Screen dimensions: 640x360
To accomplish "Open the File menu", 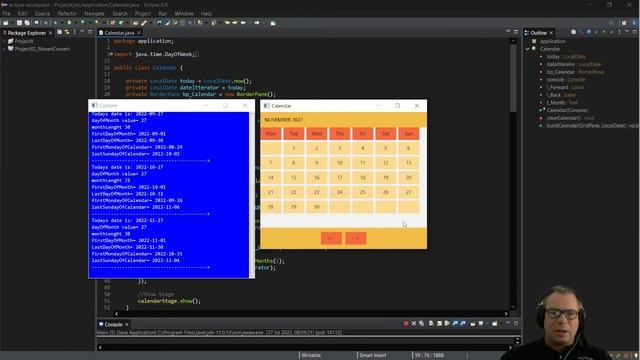I will click(6, 13).
